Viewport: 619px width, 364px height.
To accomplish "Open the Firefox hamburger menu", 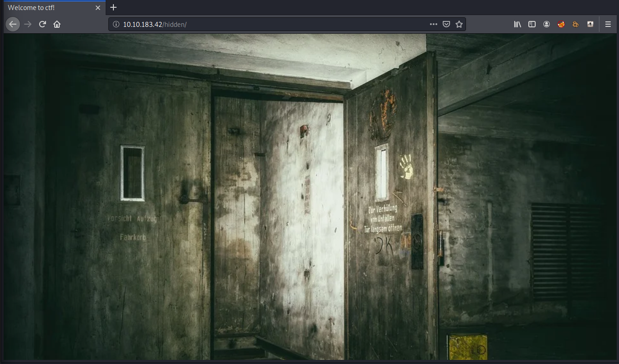I will point(608,24).
